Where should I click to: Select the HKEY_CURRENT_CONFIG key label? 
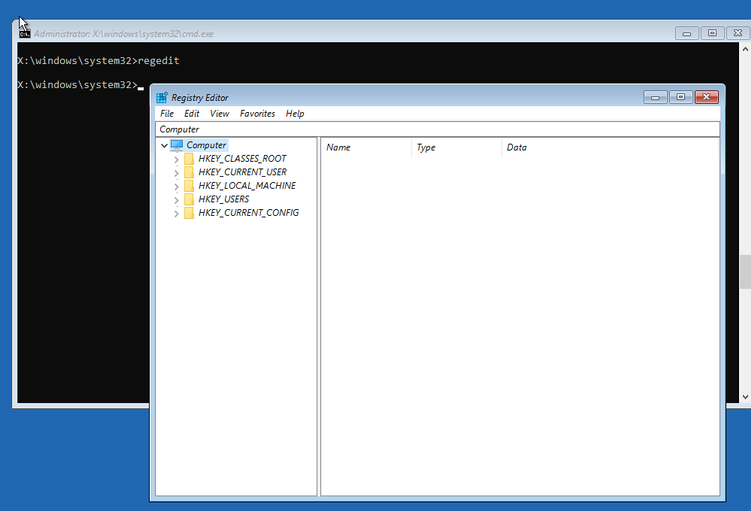tap(249, 213)
